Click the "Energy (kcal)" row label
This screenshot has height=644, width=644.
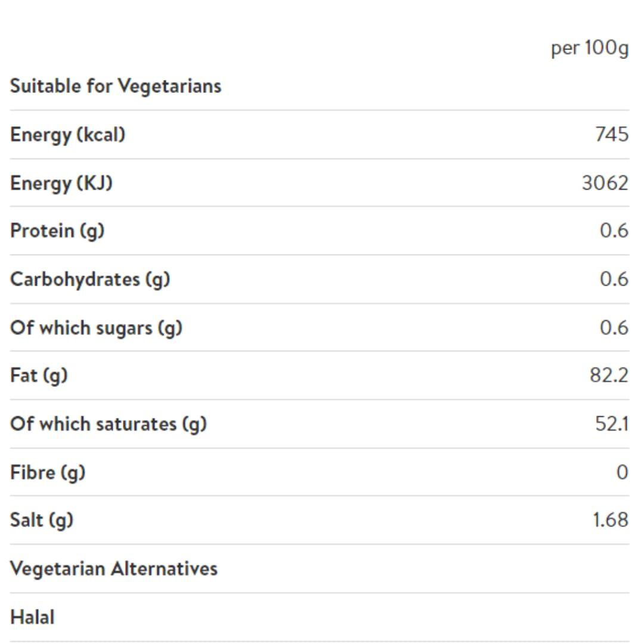[68, 135]
